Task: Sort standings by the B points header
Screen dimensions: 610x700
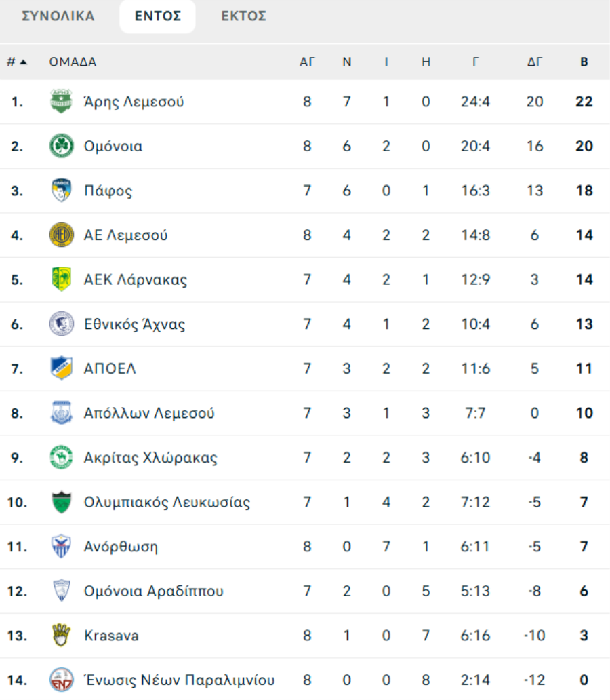Action: [x=584, y=62]
